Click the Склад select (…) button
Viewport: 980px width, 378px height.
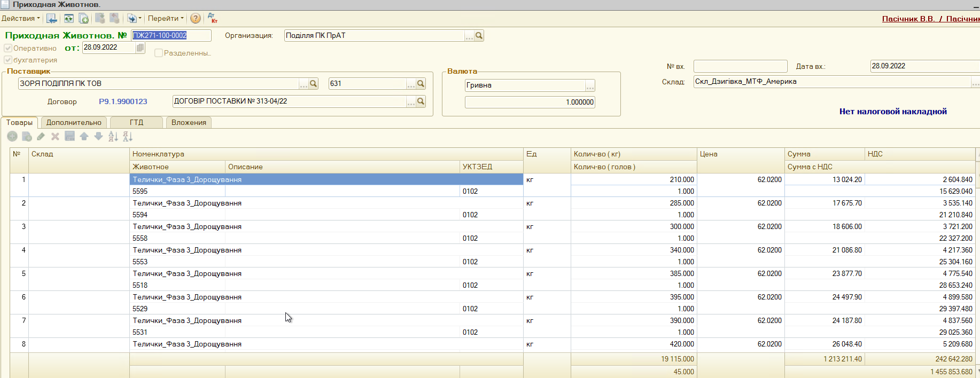point(975,82)
